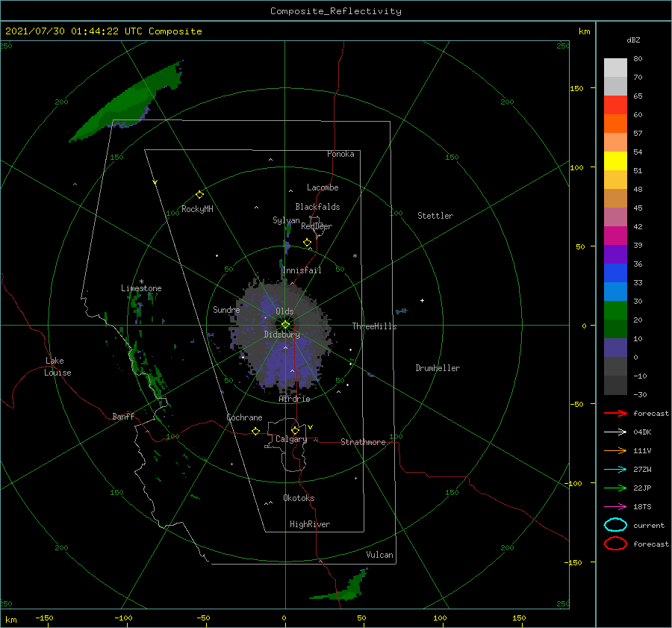The height and width of the screenshot is (628, 672).
Task: Click the light grey swatch beside 80
Action: tap(615, 67)
